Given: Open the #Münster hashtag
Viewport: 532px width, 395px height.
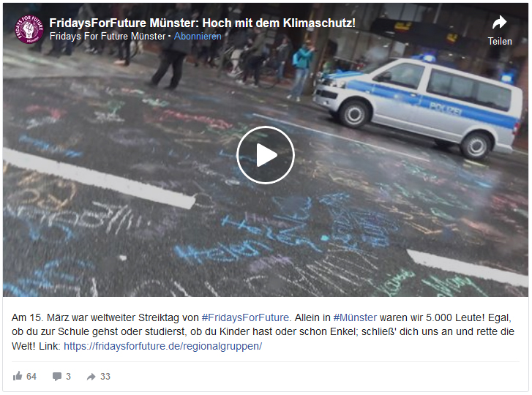Looking at the screenshot, I should [x=355, y=317].
